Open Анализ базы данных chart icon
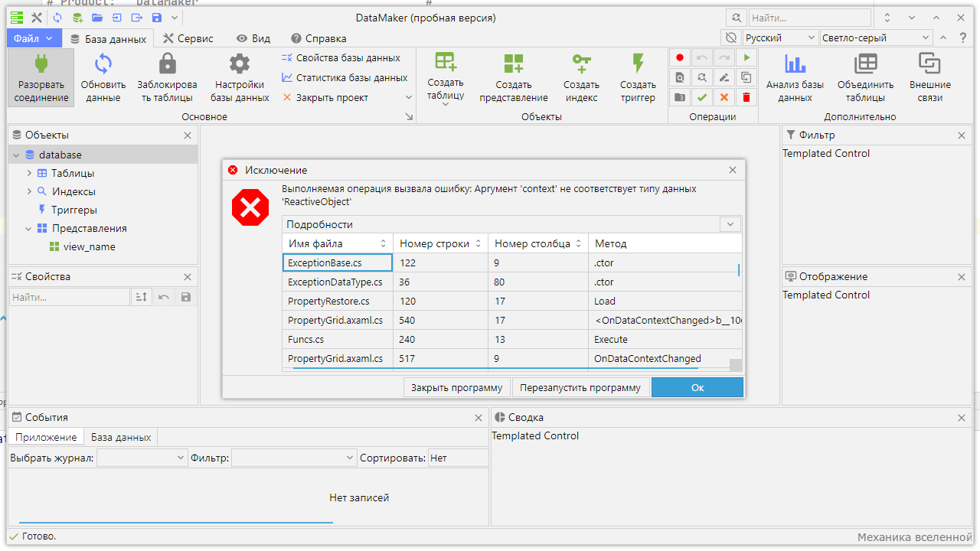980x551 pixels. (795, 64)
